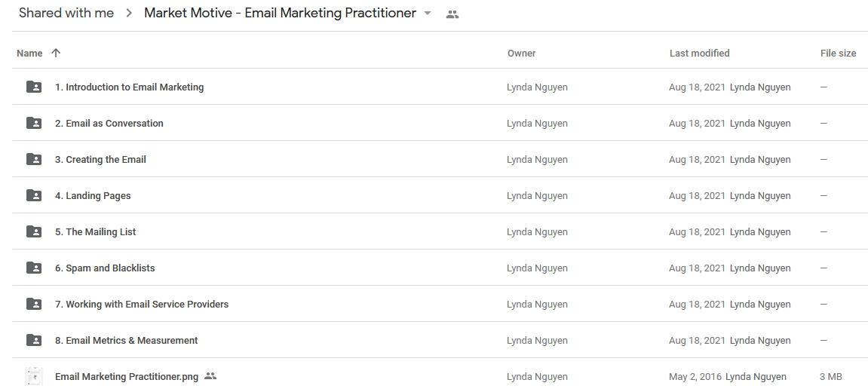Click the folder icon next to The Mailing List
868x389 pixels.
point(34,231)
